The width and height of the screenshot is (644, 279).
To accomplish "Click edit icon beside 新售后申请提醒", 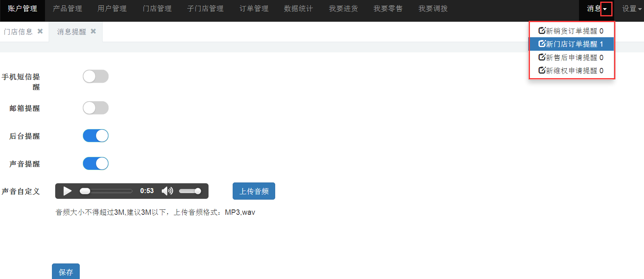I will pos(542,57).
